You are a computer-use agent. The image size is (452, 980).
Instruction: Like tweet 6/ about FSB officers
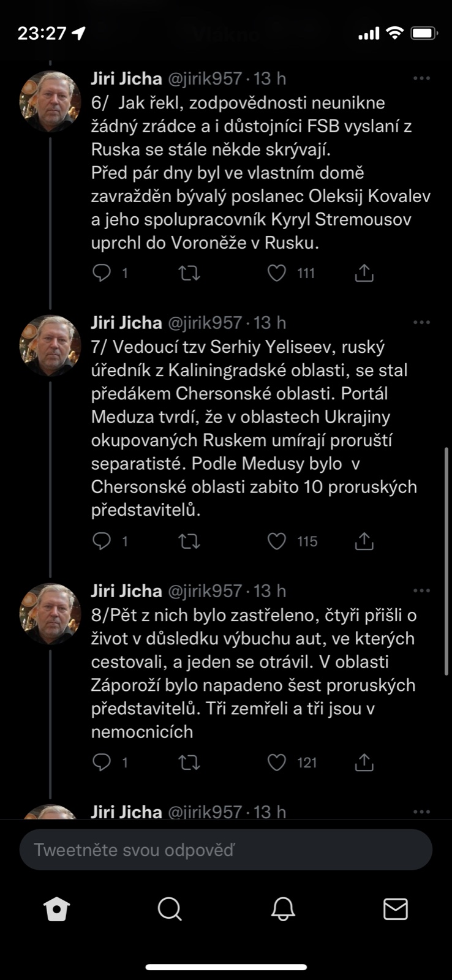277,273
